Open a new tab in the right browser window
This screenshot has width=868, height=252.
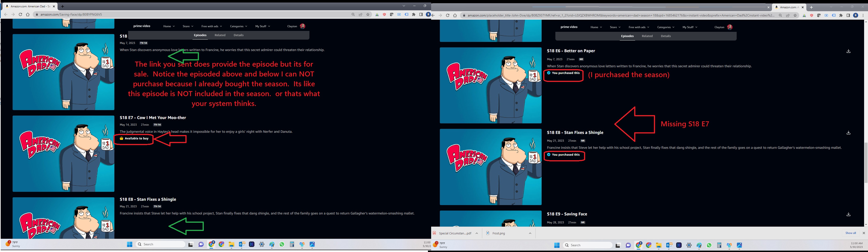pyautogui.click(x=811, y=7)
